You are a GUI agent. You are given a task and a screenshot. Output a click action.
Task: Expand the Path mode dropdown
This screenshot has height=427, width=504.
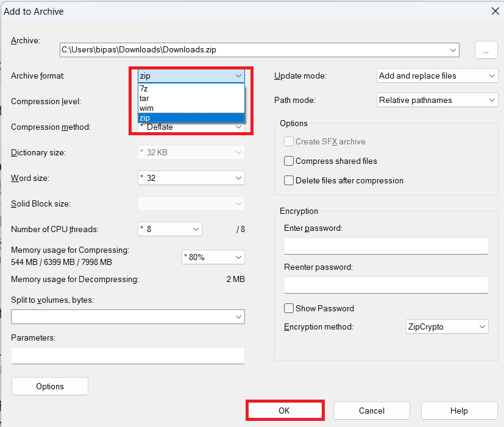(x=438, y=100)
